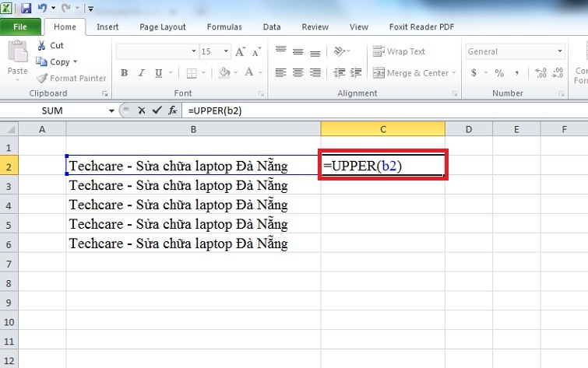Click the green File button

20,26
